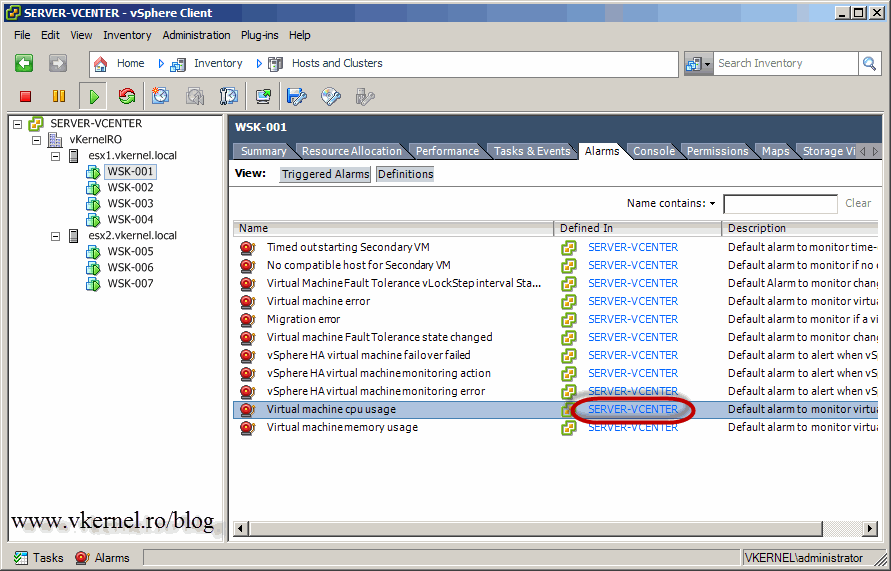Click the Alarms icon in status bar
The width and height of the screenshot is (891, 571).
(82, 558)
